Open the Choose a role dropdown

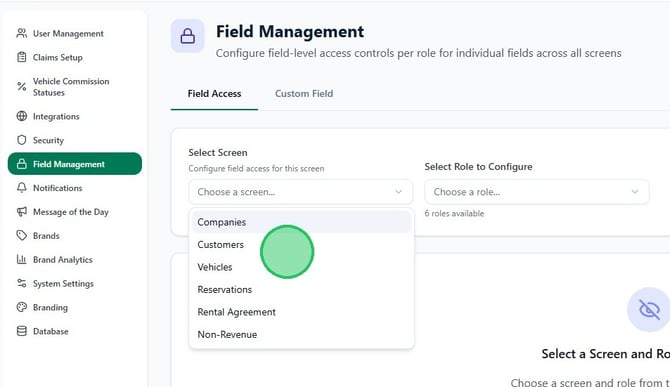pyautogui.click(x=537, y=192)
